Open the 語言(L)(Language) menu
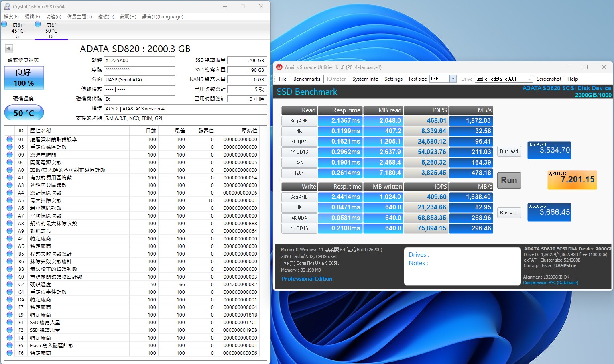Viewport: 614px width, 364px height. [163, 17]
